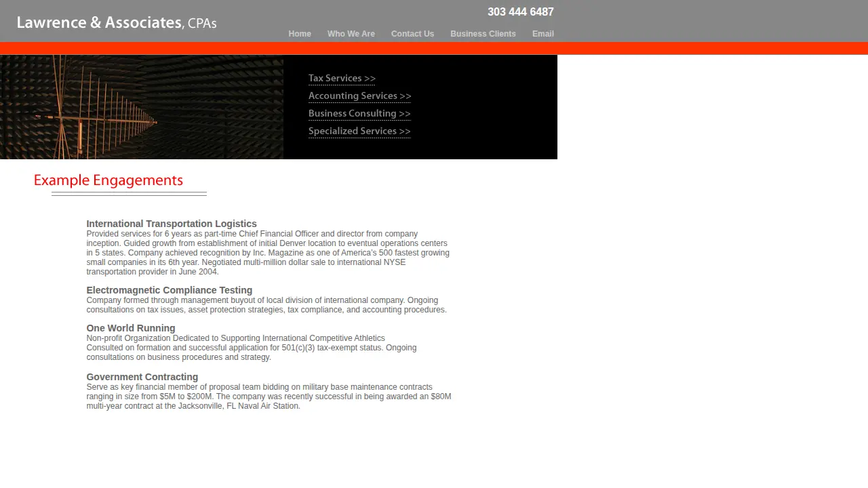
Task: Open the Accounting Services >> link
Action: (x=359, y=96)
